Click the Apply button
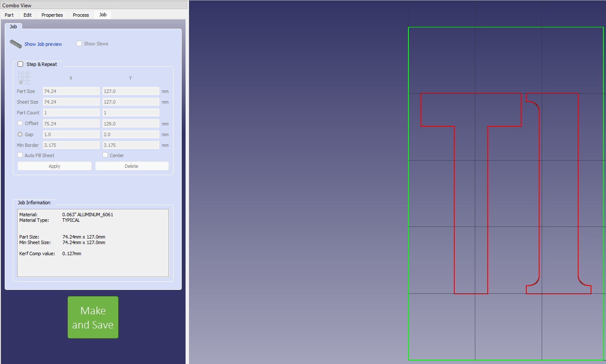This screenshot has height=364, width=606. pyautogui.click(x=54, y=166)
